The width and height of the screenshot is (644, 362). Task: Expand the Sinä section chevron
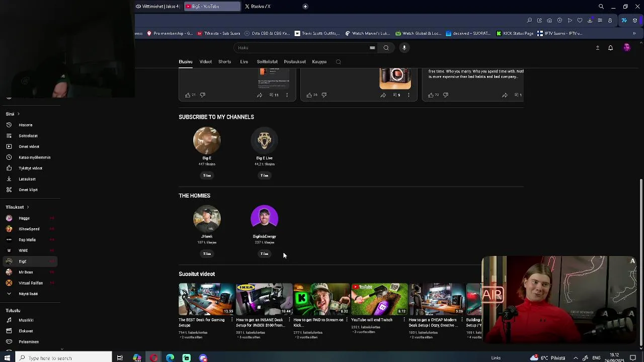[19, 114]
